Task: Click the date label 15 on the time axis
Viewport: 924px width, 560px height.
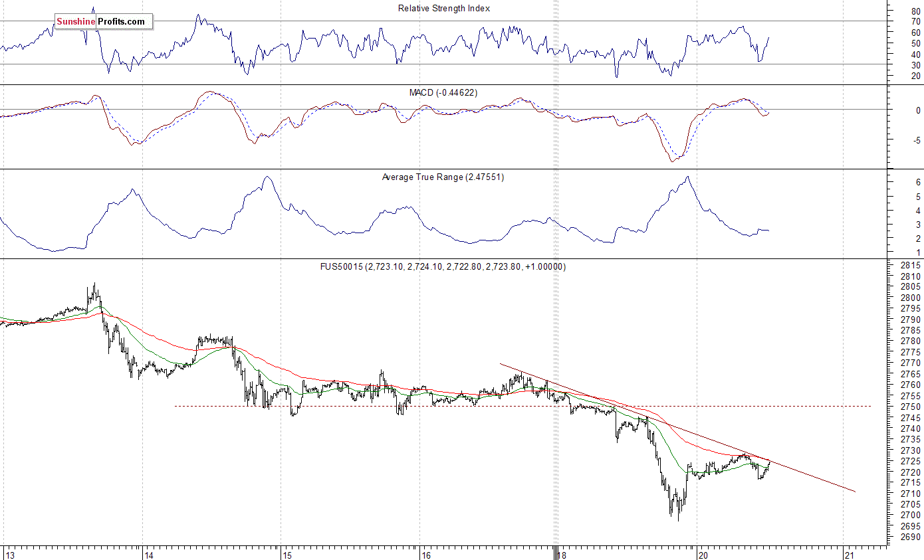Action: pos(288,555)
